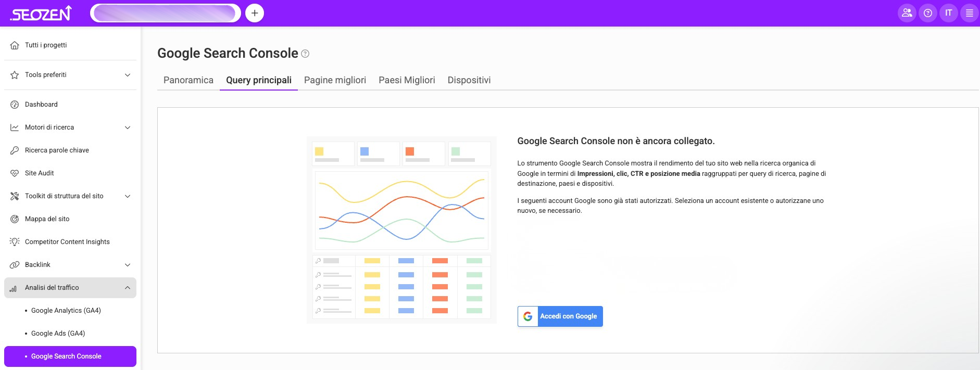Click the chart icon of Motori di ricerca
Image resolution: width=980 pixels, height=370 pixels.
click(x=15, y=127)
